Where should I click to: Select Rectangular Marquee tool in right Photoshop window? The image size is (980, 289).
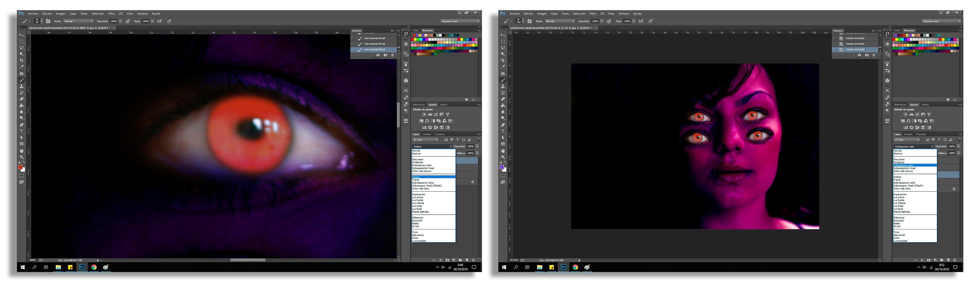pyautogui.click(x=503, y=41)
